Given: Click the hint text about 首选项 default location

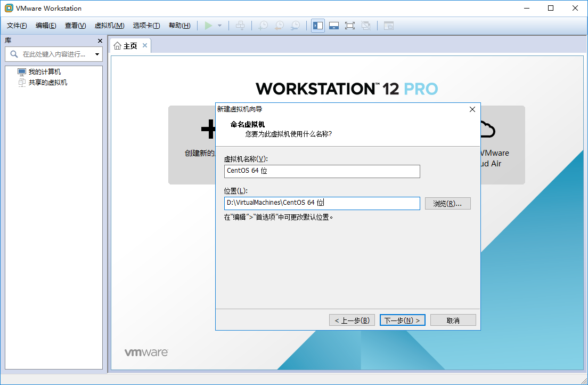Looking at the screenshot, I should point(279,217).
